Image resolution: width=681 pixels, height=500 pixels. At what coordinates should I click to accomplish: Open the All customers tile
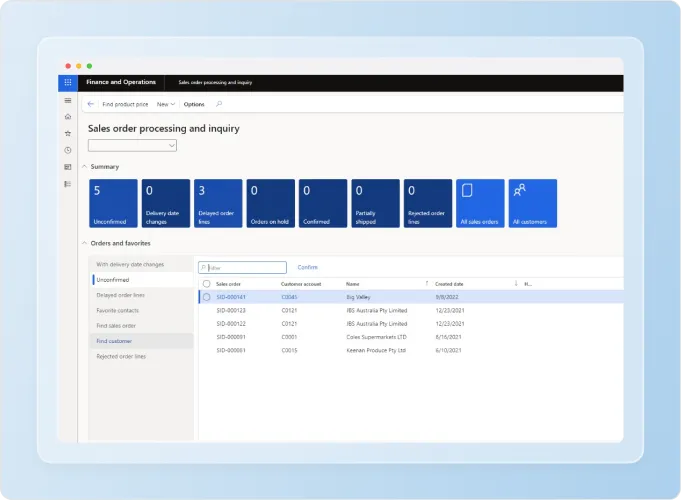tap(532, 203)
